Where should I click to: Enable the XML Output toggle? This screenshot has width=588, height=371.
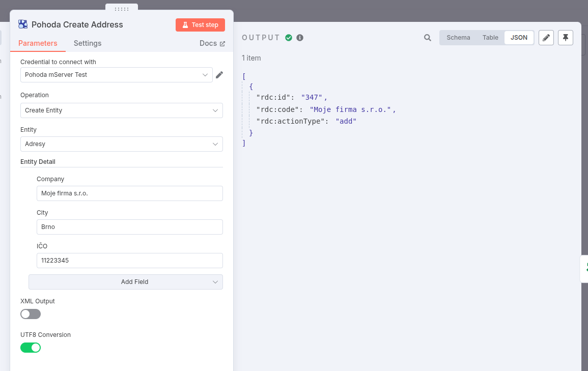[31, 314]
